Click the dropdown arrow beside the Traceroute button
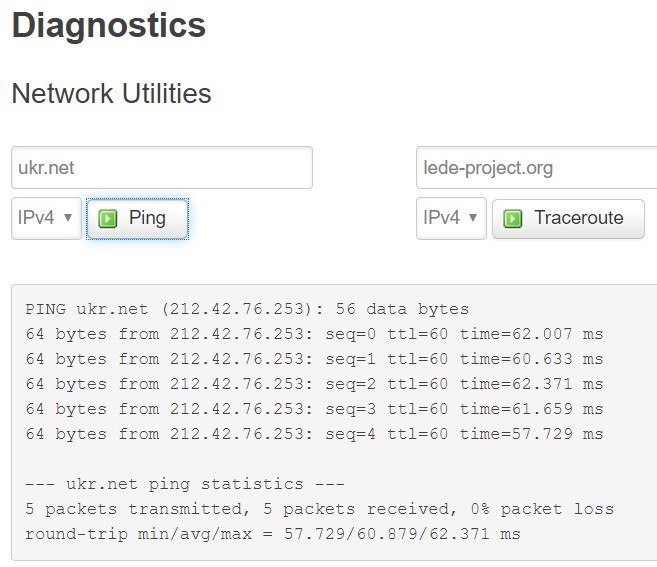 pyautogui.click(x=473, y=218)
